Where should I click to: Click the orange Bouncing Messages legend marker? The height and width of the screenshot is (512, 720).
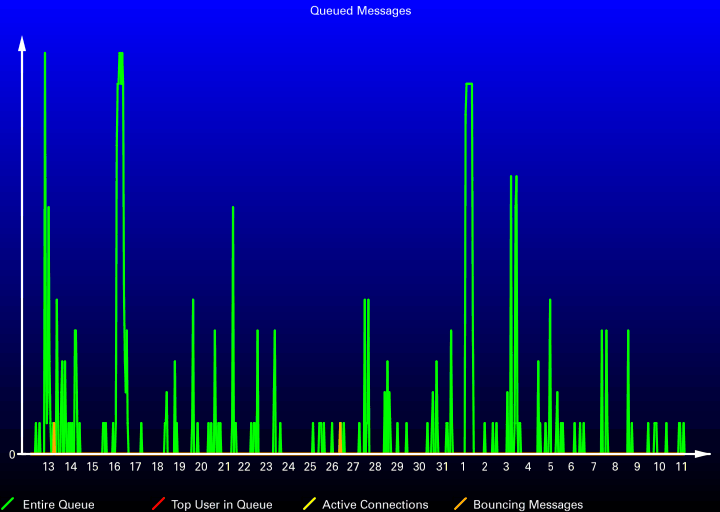[459, 504]
